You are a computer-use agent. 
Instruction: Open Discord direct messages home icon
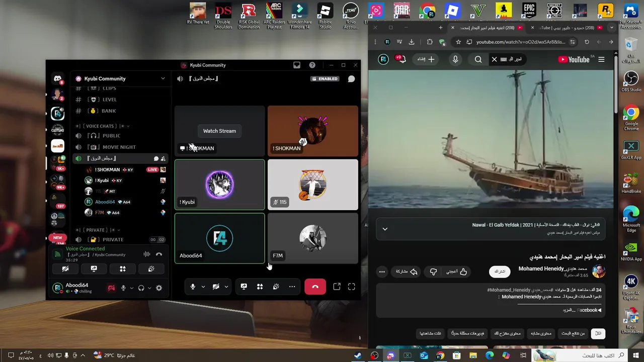coord(58,78)
